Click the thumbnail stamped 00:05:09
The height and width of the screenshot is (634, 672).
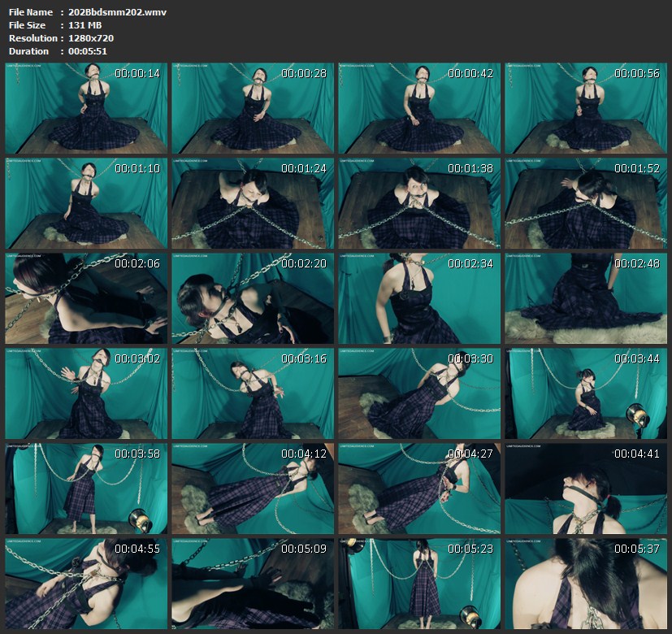253,584
